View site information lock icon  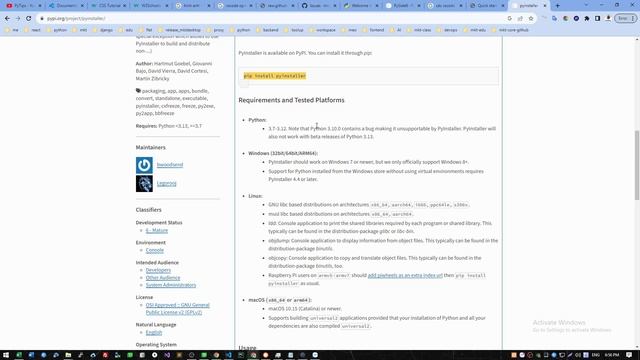pyautogui.click(x=42, y=18)
